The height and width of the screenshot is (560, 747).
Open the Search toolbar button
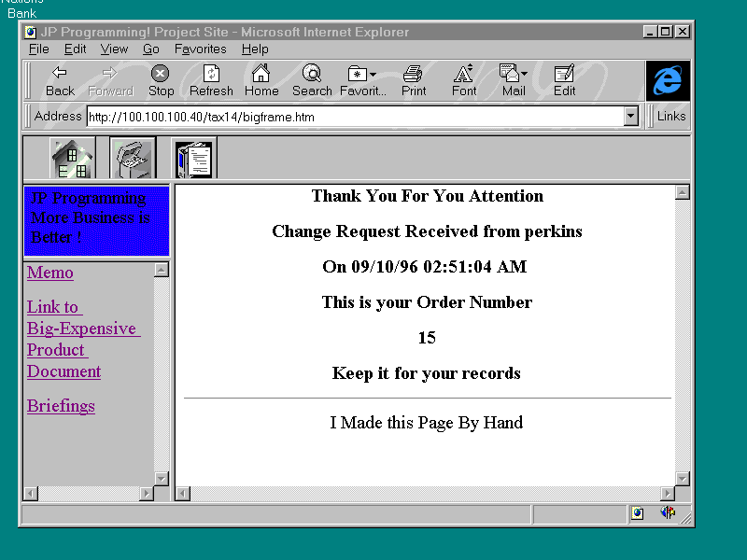pos(312,80)
